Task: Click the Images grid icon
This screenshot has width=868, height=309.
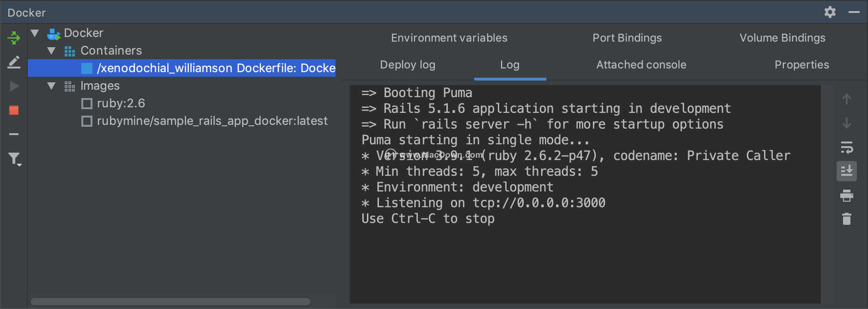Action: pos(70,87)
